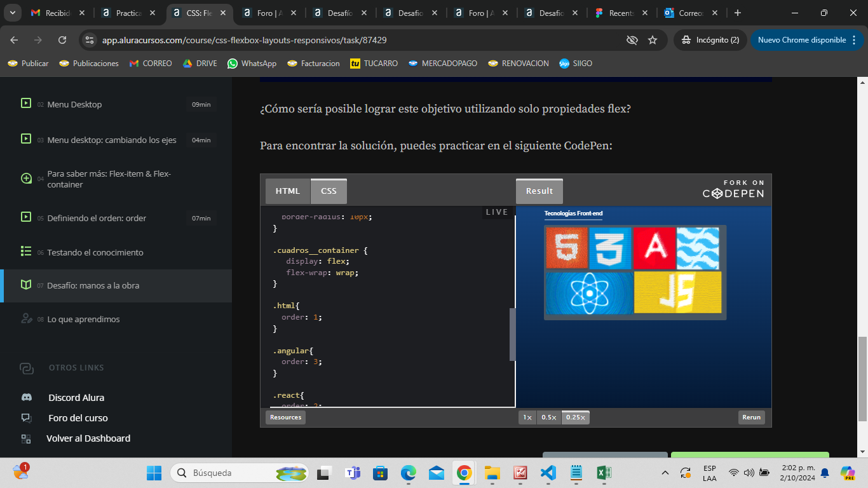Viewport: 868px width, 488px height.
Task: Click the page vertical scrollbar thumb
Action: tap(862, 379)
